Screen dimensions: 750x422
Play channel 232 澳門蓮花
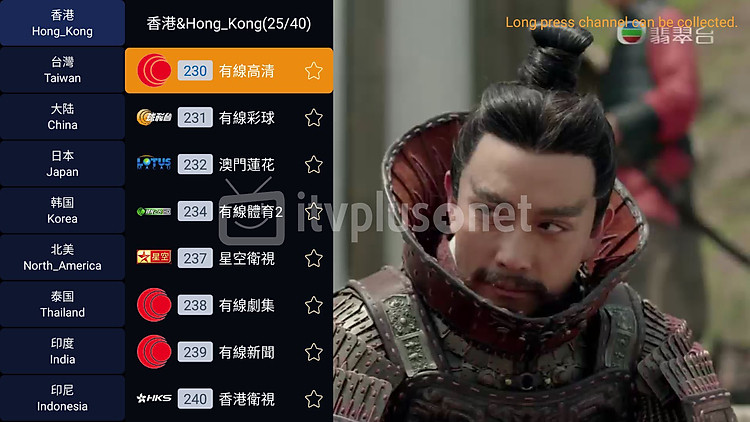[229, 165]
